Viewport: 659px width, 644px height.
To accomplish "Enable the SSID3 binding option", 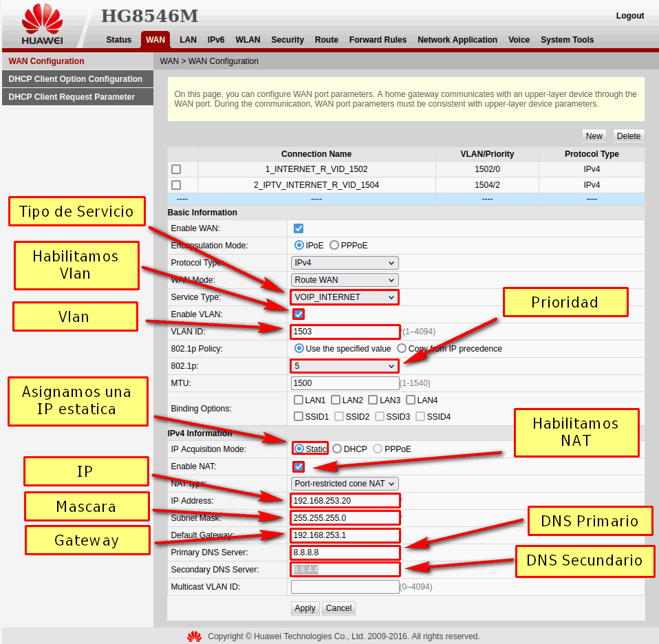I will pos(380,416).
